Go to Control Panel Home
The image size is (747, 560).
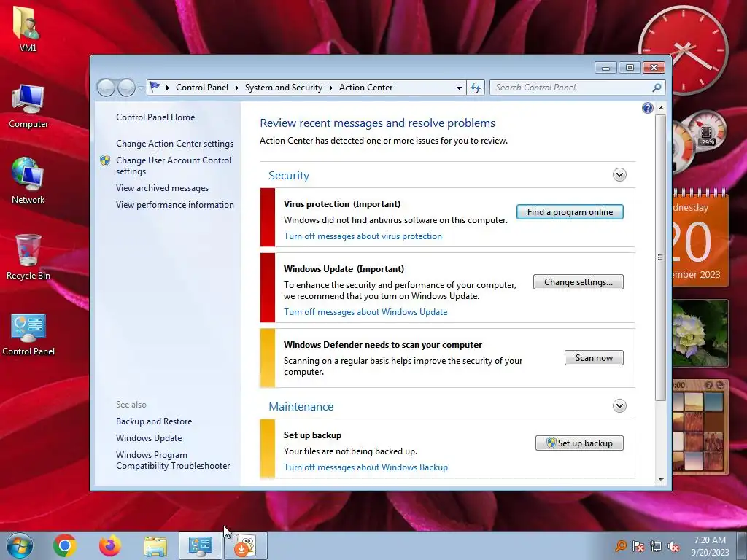click(x=155, y=117)
